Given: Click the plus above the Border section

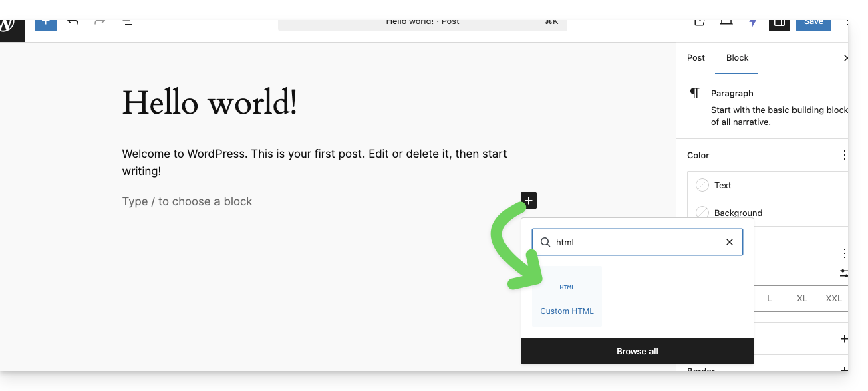Looking at the screenshot, I should coord(844,339).
